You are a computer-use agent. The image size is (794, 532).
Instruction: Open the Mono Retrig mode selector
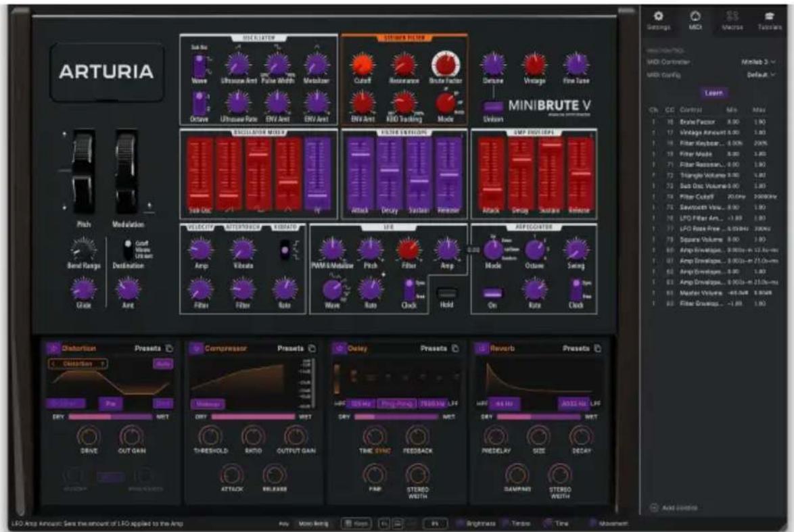[313, 523]
